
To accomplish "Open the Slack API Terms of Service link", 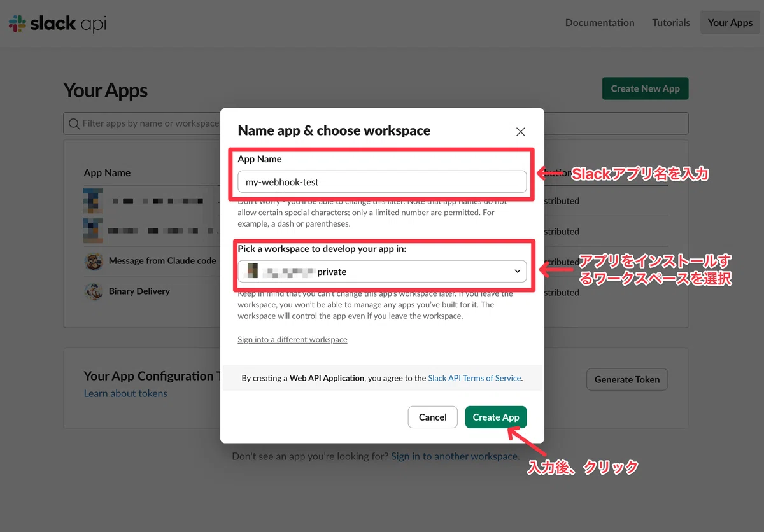I will [475, 378].
